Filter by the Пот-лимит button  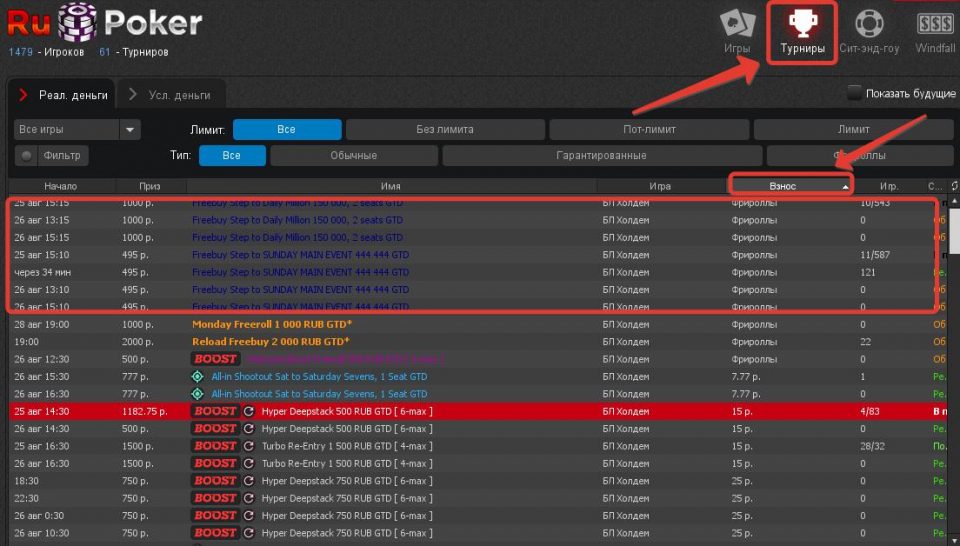(649, 130)
